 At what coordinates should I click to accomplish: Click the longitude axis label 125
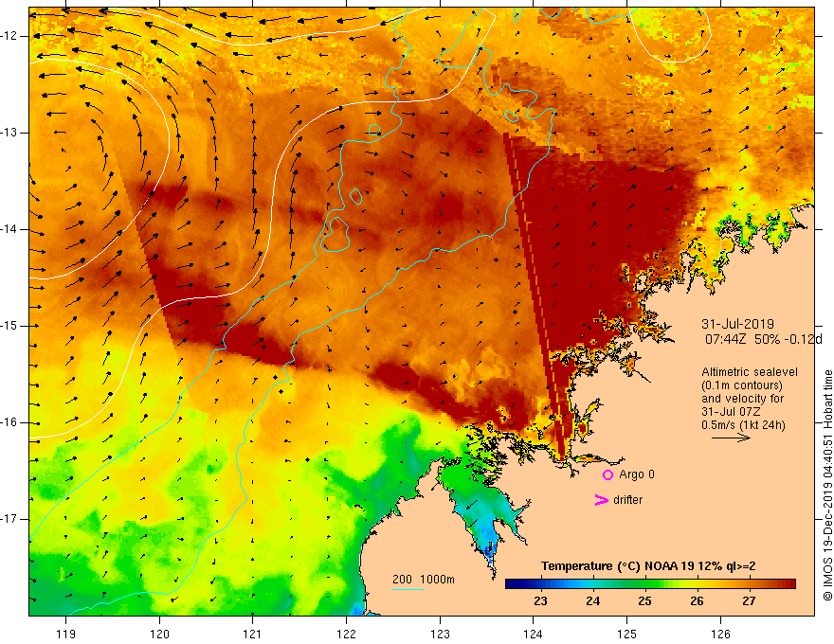(626, 634)
